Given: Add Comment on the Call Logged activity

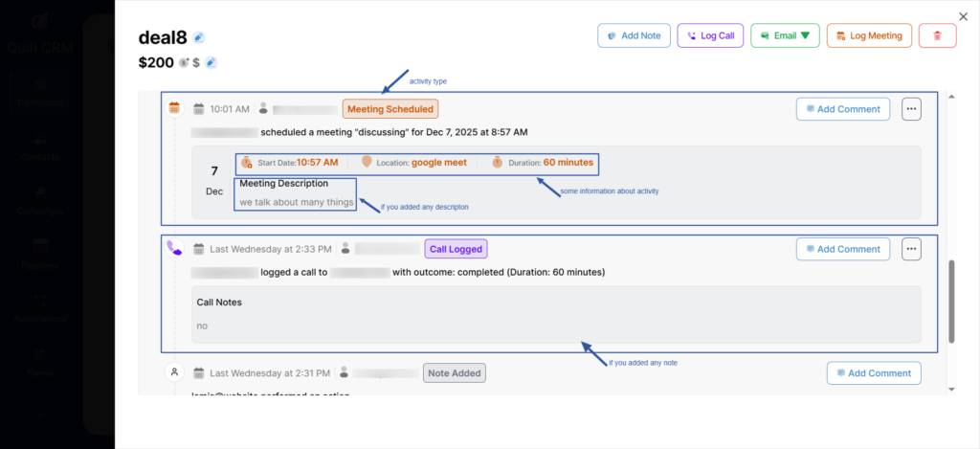Looking at the screenshot, I should pyautogui.click(x=842, y=249).
